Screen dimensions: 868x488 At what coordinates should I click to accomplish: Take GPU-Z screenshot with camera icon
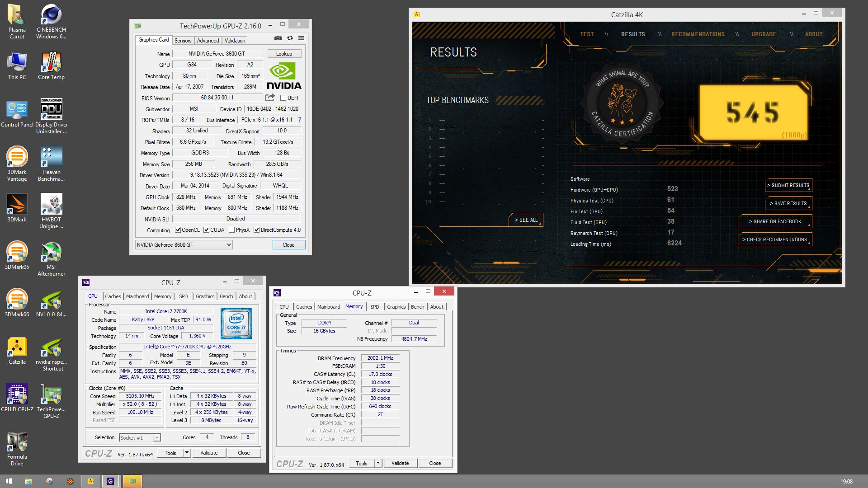tap(278, 38)
